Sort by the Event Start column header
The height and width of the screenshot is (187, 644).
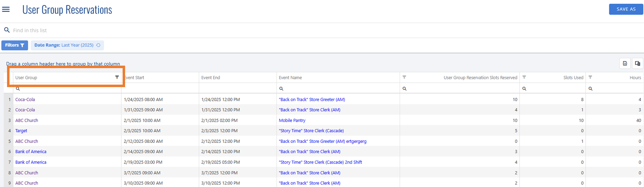pos(133,78)
